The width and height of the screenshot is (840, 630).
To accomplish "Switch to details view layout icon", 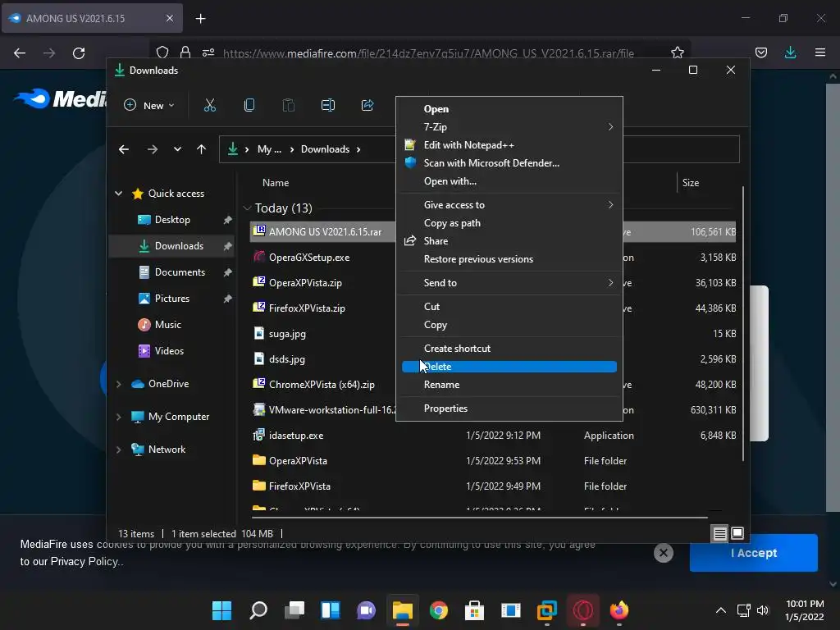I will point(720,533).
